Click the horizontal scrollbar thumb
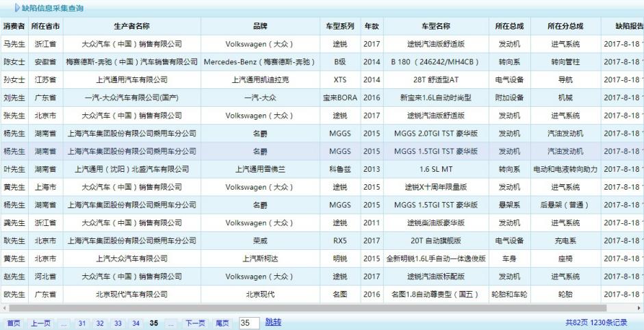 coord(307,308)
